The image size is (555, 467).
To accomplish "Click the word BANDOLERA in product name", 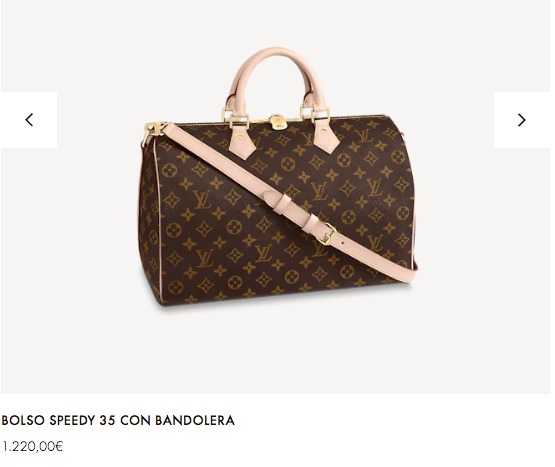I will tap(195, 420).
